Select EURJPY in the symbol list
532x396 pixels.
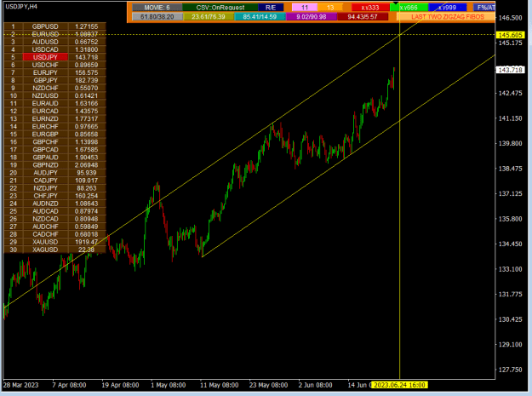coord(45,72)
